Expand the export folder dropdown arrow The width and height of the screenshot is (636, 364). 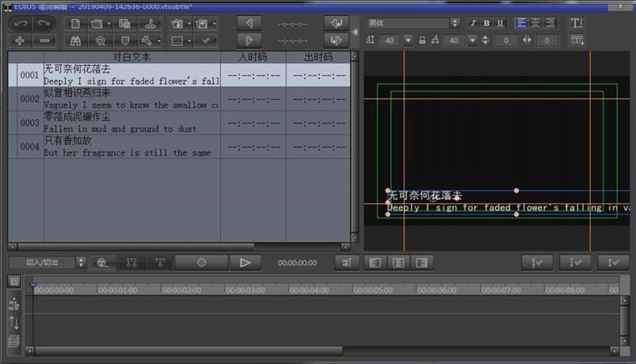214,24
